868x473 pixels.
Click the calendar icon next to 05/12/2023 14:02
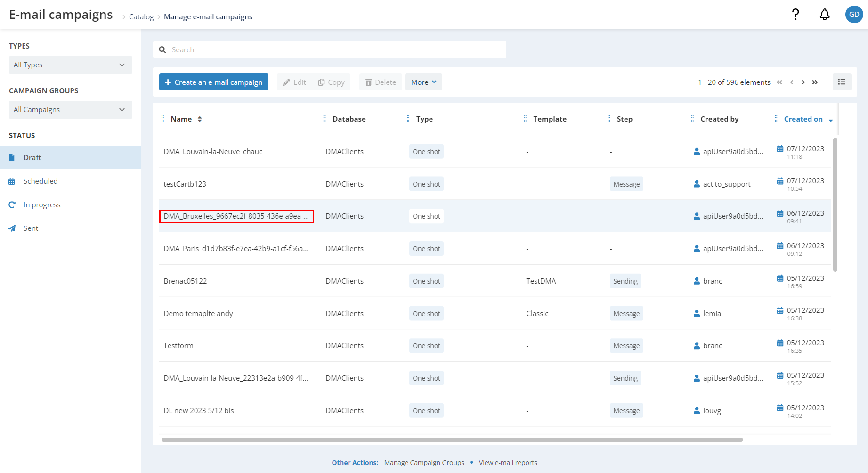coord(780,408)
